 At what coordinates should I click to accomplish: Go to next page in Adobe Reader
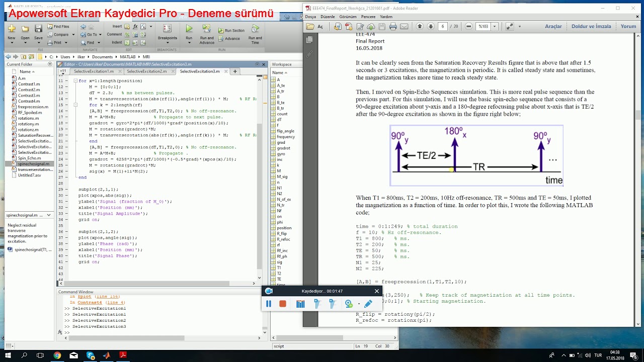pos(431,27)
